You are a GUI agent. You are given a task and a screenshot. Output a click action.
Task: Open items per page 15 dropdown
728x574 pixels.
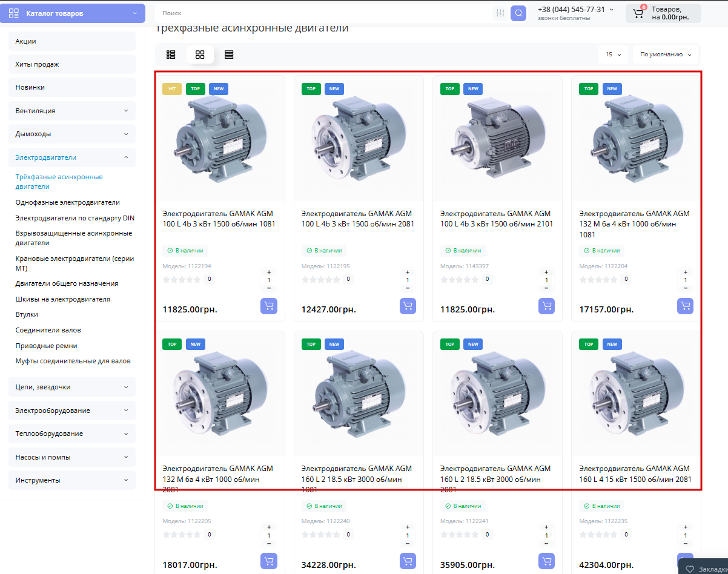click(613, 54)
